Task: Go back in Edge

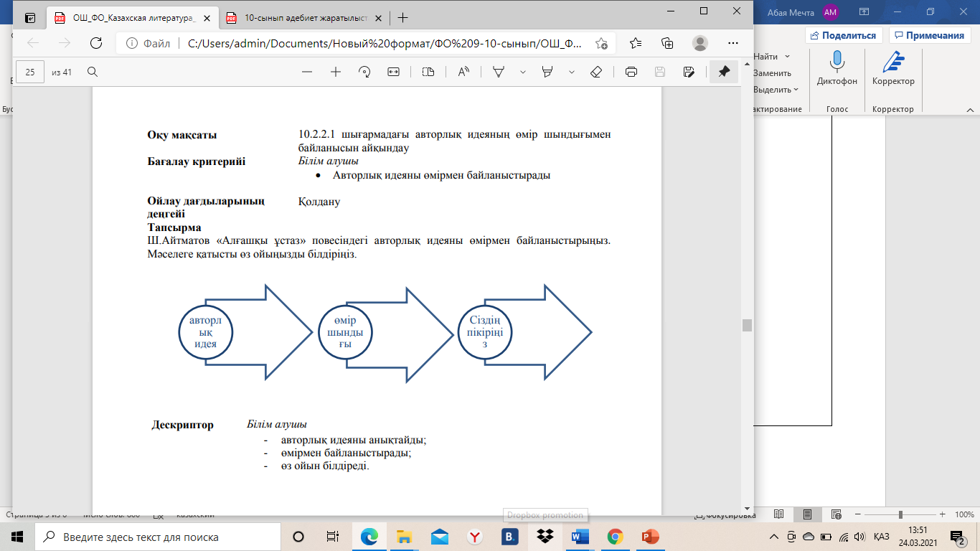Action: pos(32,43)
